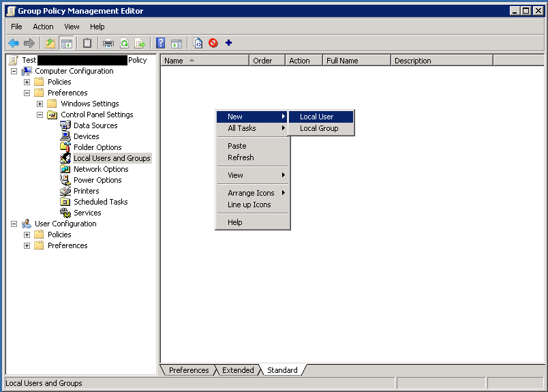Select the Scheduled Tasks tree label
Image resolution: width=548 pixels, height=392 pixels.
(x=101, y=202)
